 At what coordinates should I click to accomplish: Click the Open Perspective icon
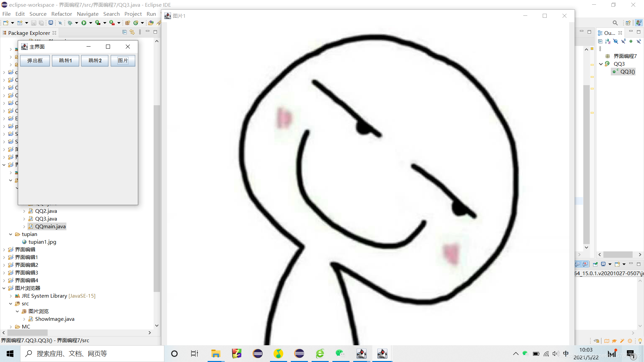(x=628, y=23)
